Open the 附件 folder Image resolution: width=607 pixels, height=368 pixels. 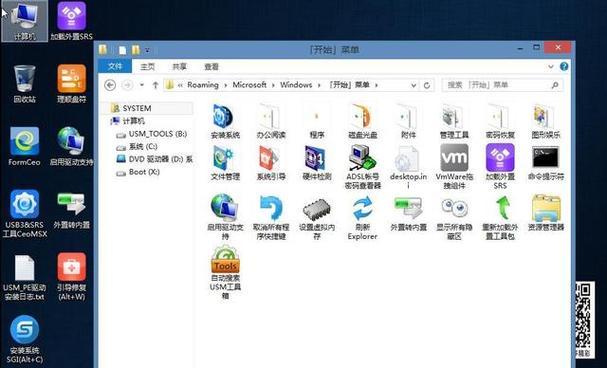pyautogui.click(x=408, y=121)
